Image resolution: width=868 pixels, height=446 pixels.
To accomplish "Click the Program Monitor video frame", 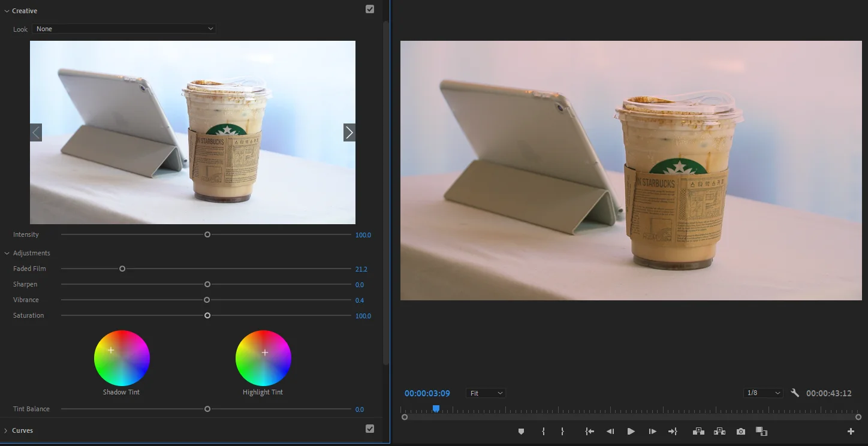I will point(631,170).
